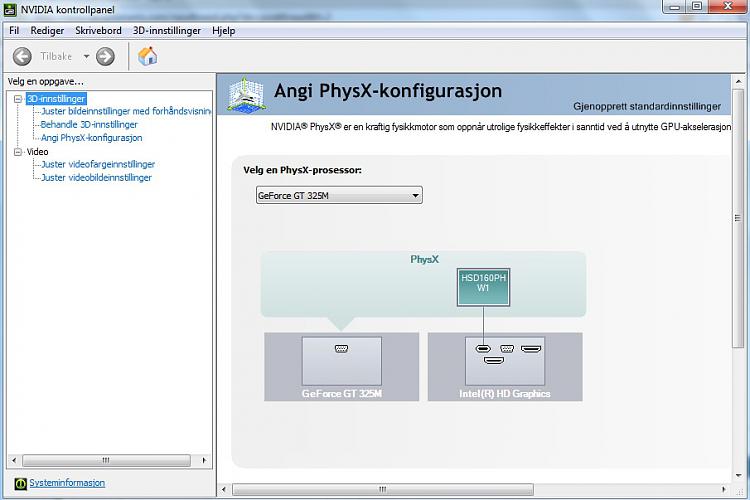Click main panel scroll down arrow
Image resolution: width=750 pixels, height=500 pixels.
click(738, 475)
